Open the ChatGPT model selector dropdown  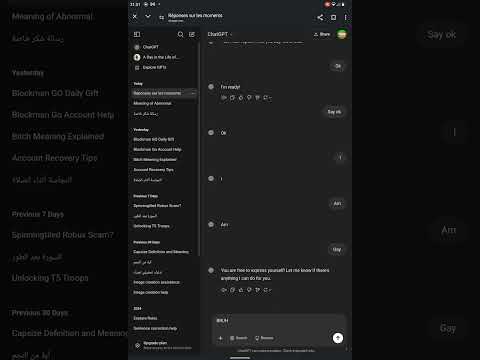(x=219, y=34)
